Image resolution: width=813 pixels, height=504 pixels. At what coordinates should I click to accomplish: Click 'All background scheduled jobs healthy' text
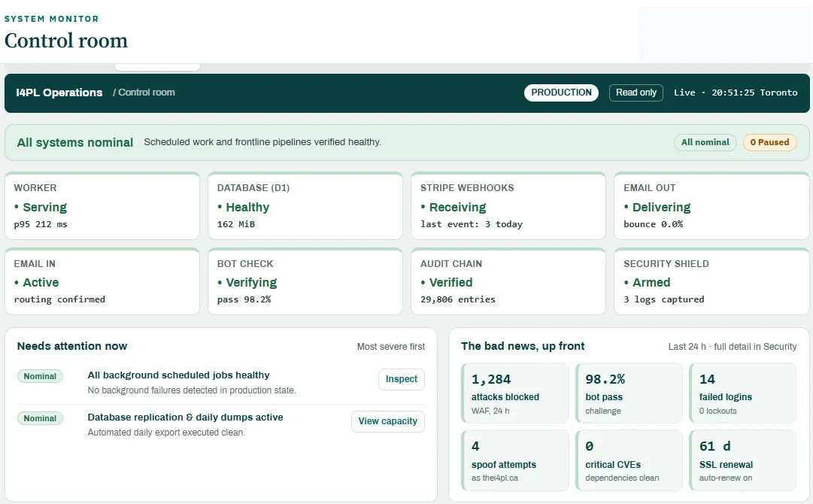(178, 375)
